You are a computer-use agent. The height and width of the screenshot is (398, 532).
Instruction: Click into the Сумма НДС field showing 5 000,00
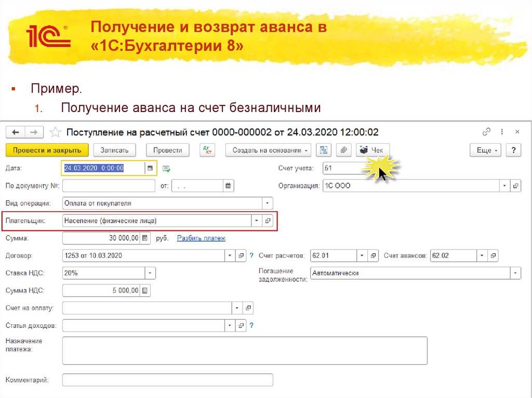click(101, 291)
